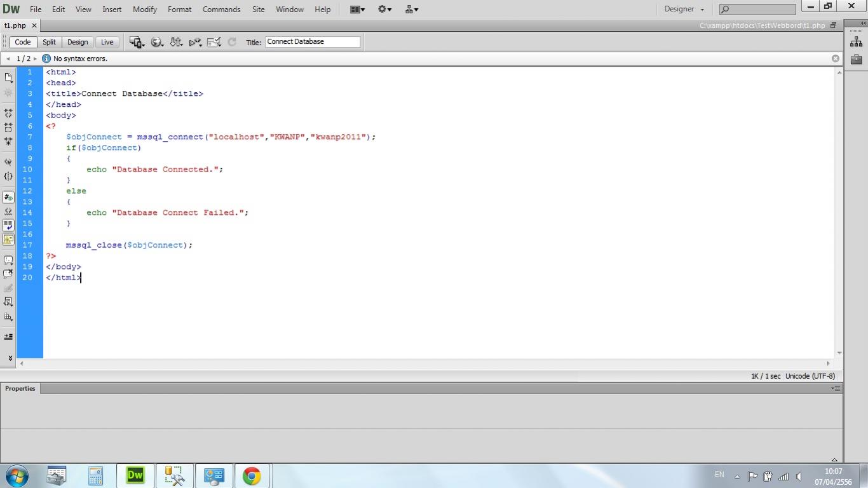Open Preview in Browser globe dropdown
The width and height of the screenshot is (868, 488).
coord(157,42)
